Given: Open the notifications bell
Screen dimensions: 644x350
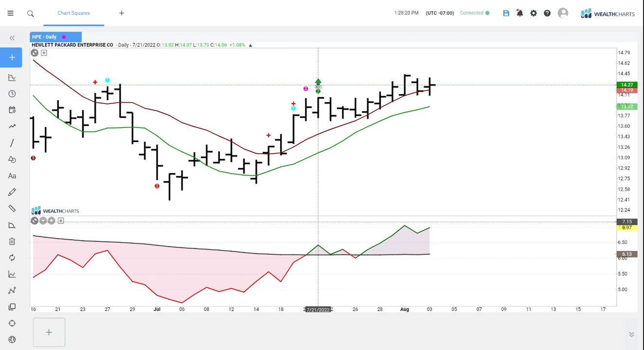Looking at the screenshot, I should point(519,13).
